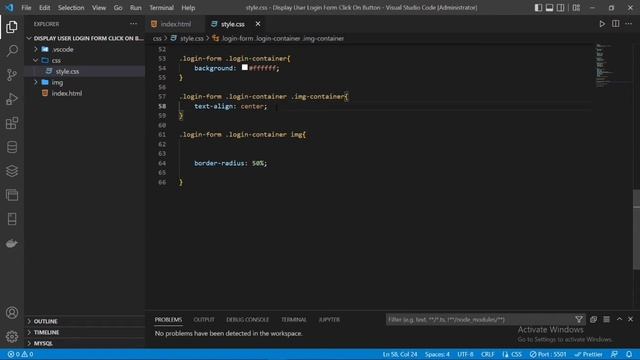Open notifications bell in status bar
640x360 pixels.
(629, 354)
